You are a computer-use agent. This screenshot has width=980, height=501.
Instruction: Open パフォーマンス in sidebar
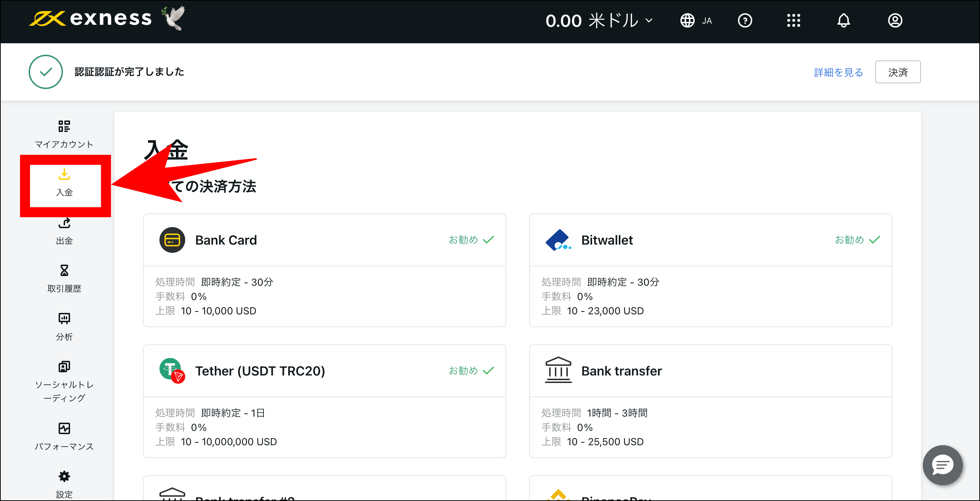[x=64, y=436]
